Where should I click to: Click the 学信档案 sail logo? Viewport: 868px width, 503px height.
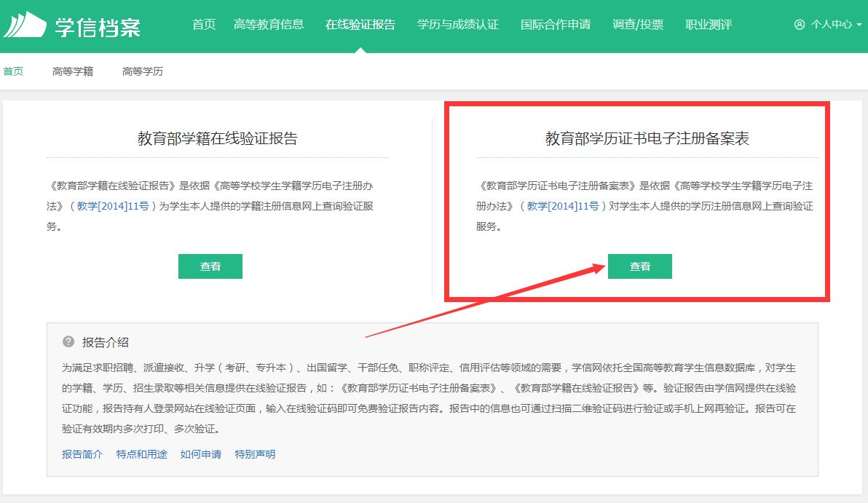(25, 25)
